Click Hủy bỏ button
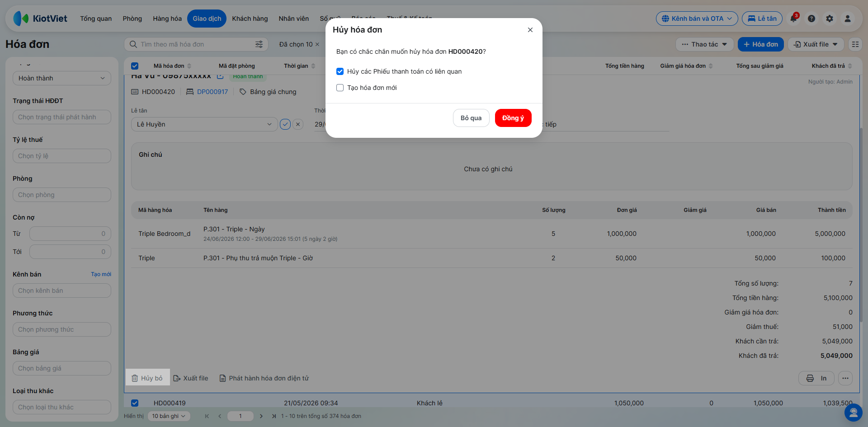This screenshot has width=868, height=427. pos(147,378)
